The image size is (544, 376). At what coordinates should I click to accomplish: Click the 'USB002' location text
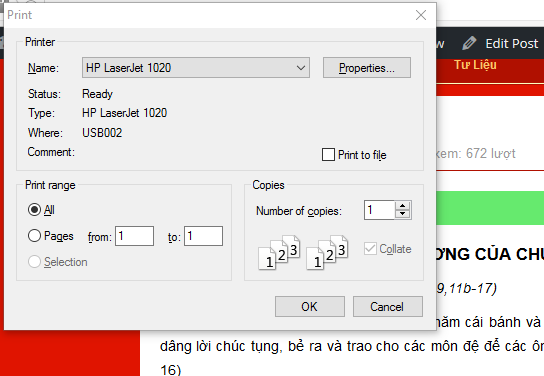(102, 133)
